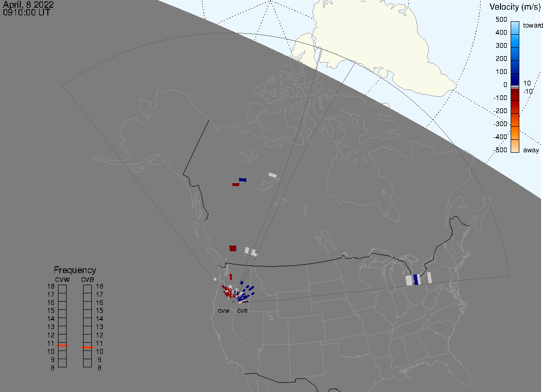This screenshot has width=543, height=392.
Task: Click the "Frequency" legend title
Action: (x=75, y=270)
